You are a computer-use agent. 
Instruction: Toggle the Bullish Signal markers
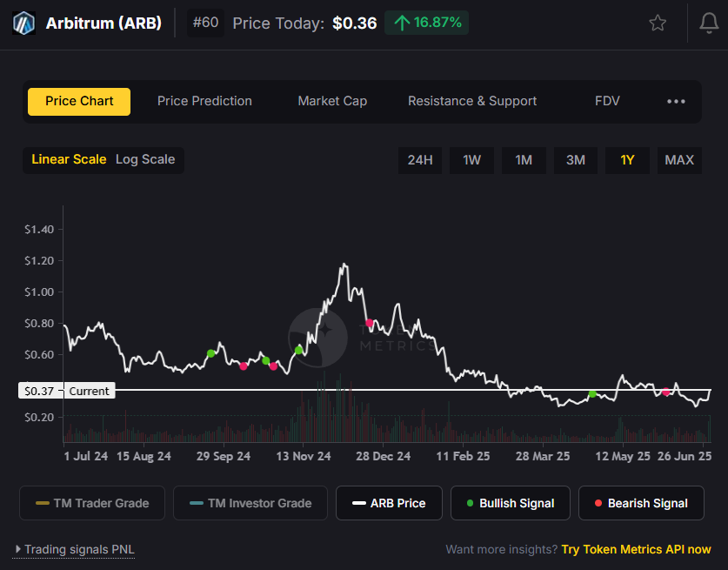click(x=511, y=503)
